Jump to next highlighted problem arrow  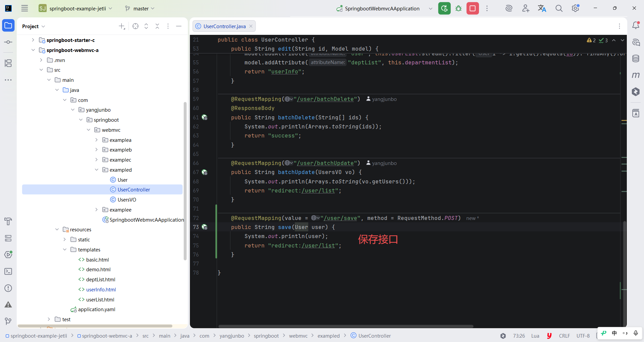(622, 40)
